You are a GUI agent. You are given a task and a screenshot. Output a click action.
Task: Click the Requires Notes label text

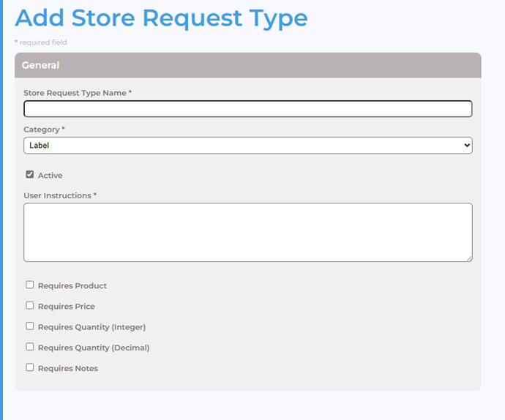(x=67, y=368)
